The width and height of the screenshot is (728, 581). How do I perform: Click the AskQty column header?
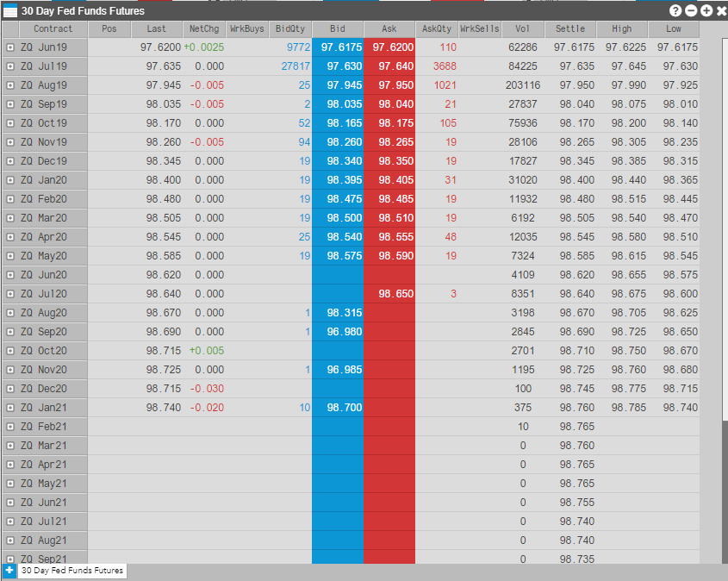point(437,28)
